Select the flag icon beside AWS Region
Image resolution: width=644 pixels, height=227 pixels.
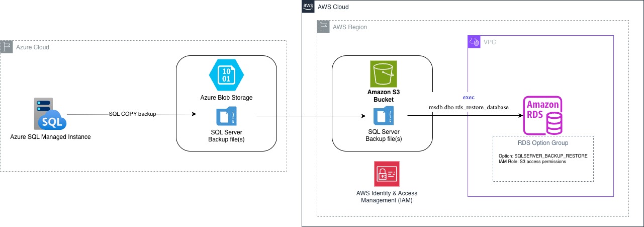[x=323, y=27]
